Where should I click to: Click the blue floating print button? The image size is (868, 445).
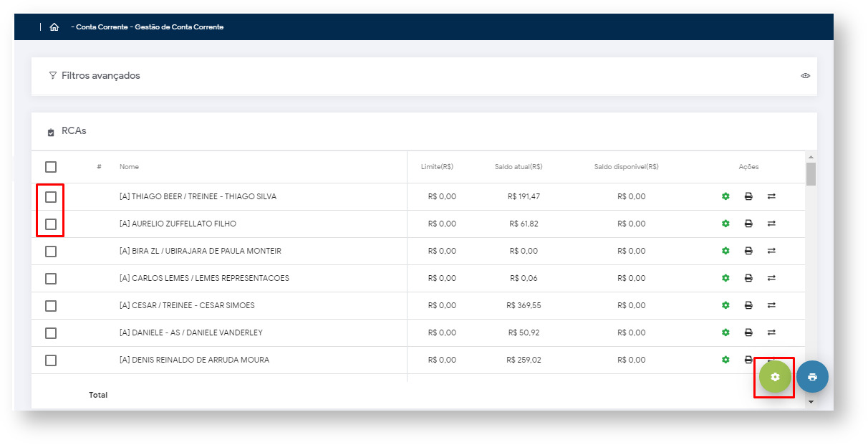812,377
